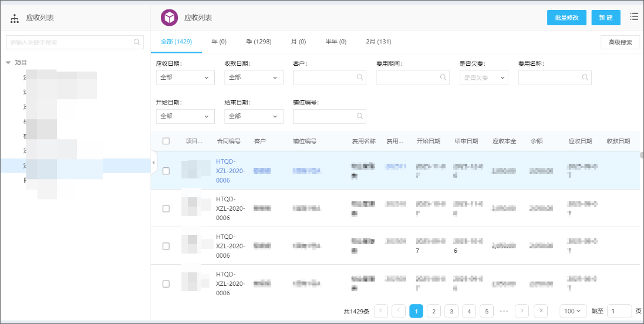Click the magnifier icon in the 客户 filter
The height and width of the screenshot is (324, 644).
click(x=360, y=77)
